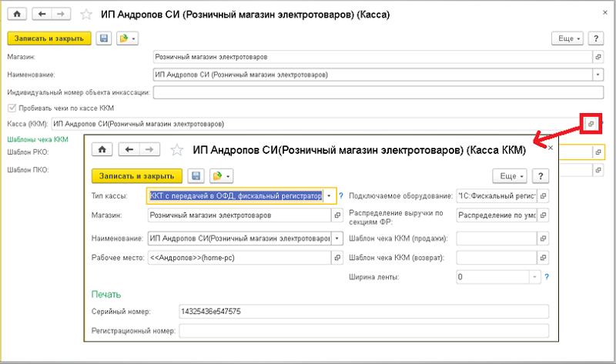Screen dimensions: 616x364
Task: Open 'Еще' menu in Касса window
Action: (567, 38)
